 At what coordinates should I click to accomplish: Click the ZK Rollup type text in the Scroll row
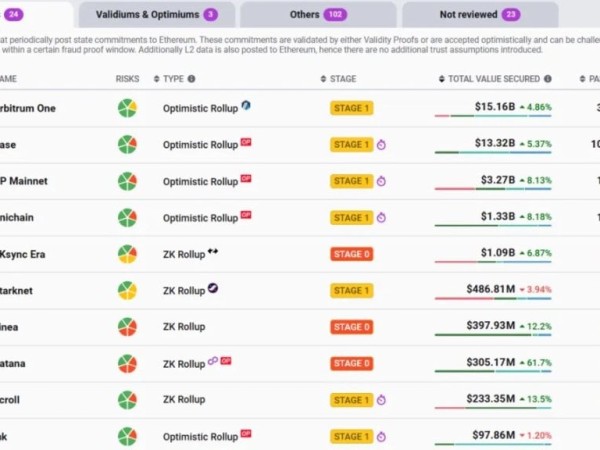pyautogui.click(x=184, y=399)
